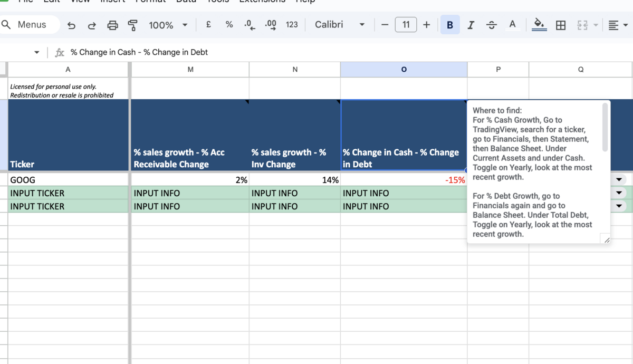Open the Borders tool
The image size is (633, 364).
click(560, 25)
